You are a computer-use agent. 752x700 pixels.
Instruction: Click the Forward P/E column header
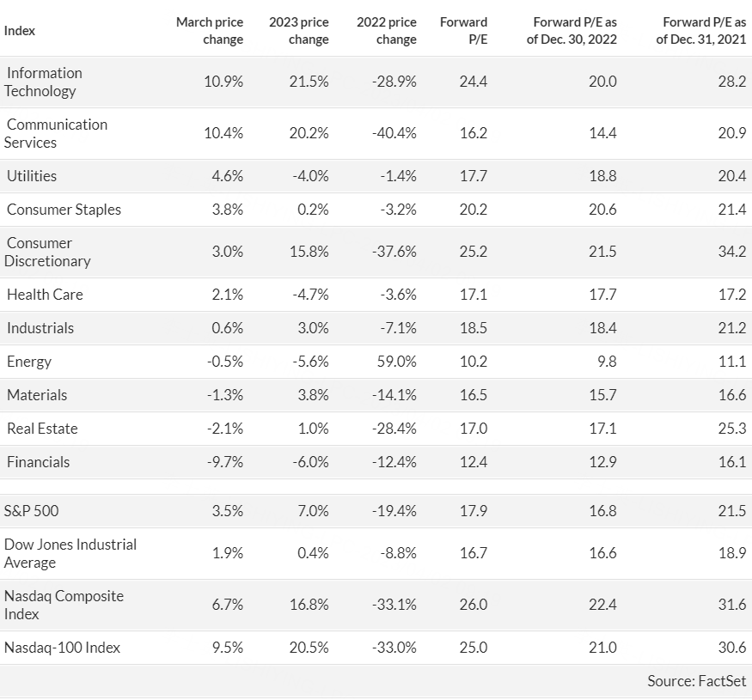coord(464,31)
